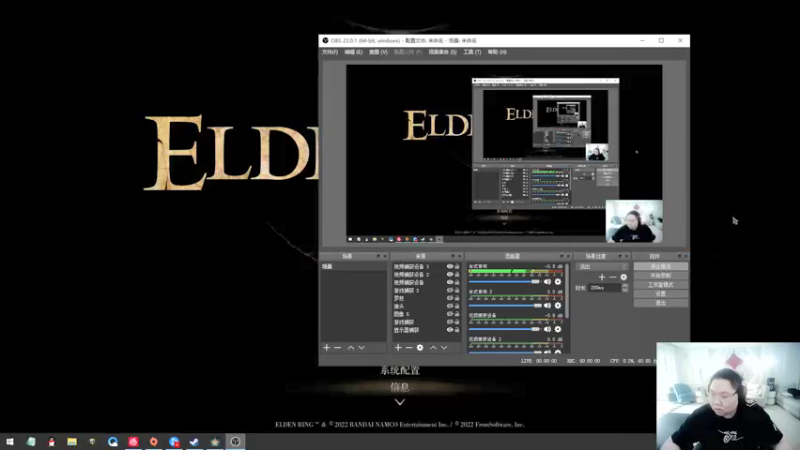Screen dimensions: 800x450
Task: Click the third mixer channel volume slider
Action: [504, 329]
